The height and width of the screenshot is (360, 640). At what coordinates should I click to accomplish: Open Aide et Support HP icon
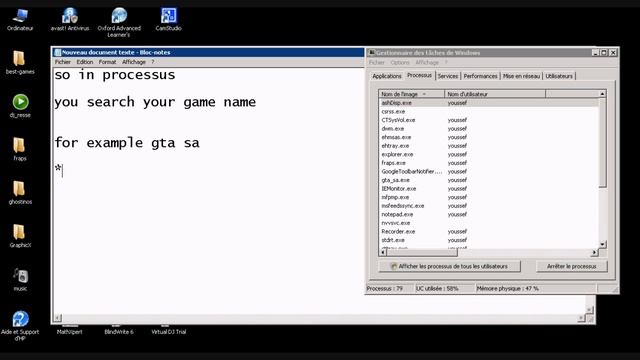pyautogui.click(x=20, y=326)
